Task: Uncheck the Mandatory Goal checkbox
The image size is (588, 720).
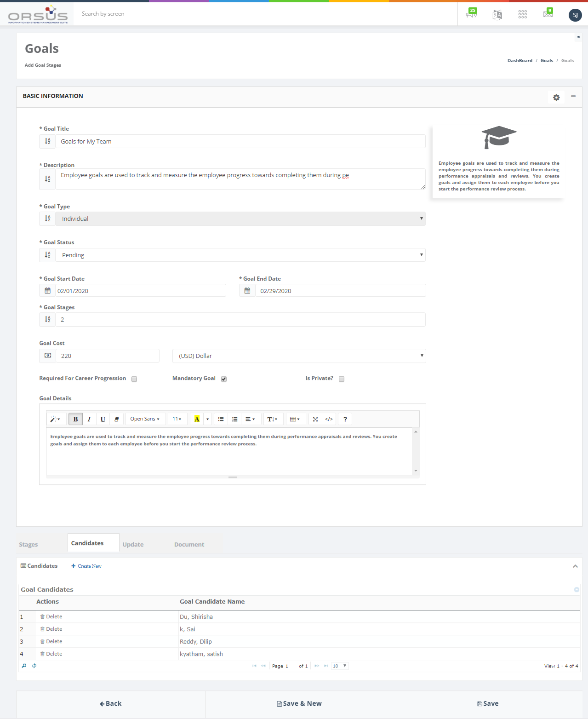Action: tap(224, 379)
